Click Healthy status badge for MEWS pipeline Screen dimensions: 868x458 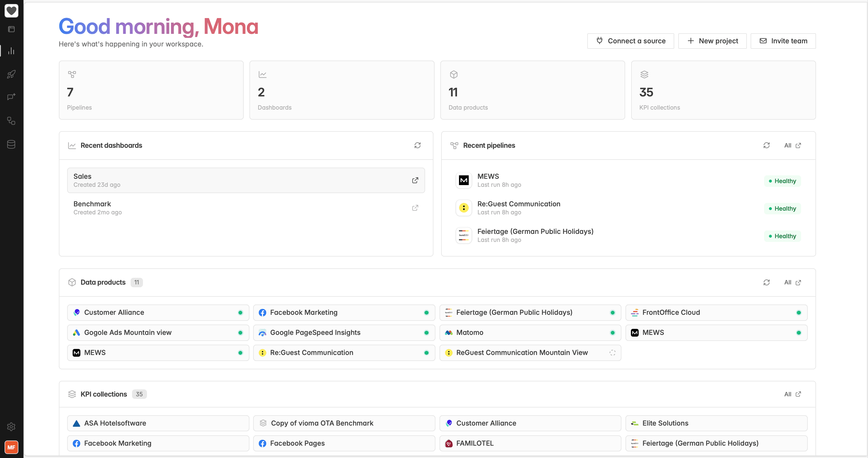tap(782, 181)
